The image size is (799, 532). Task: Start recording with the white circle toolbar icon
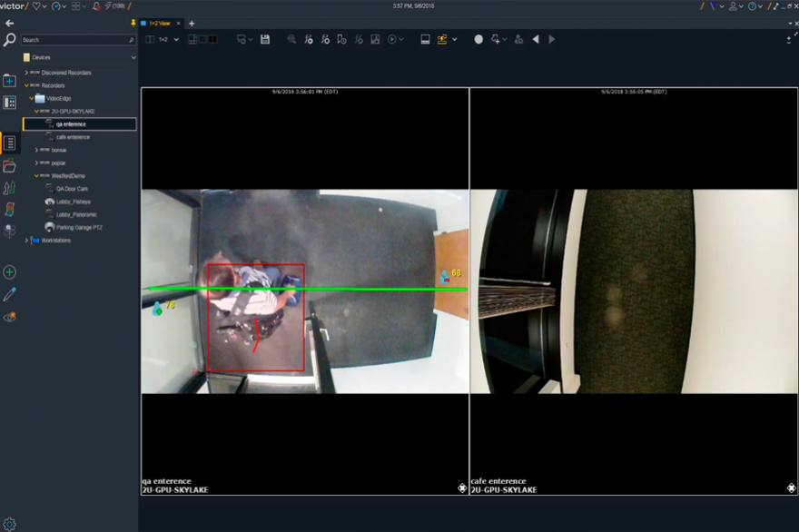pyautogui.click(x=477, y=40)
